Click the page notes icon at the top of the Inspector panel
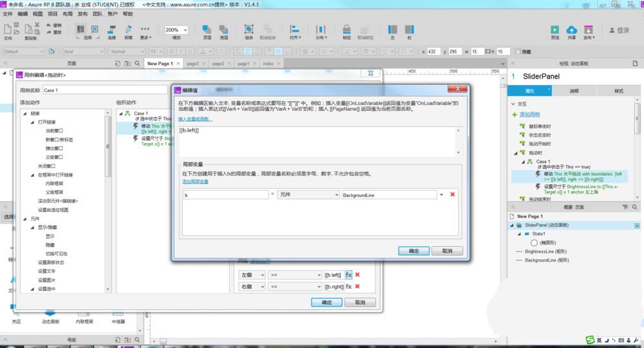This screenshot has height=348, width=644. tap(635, 63)
